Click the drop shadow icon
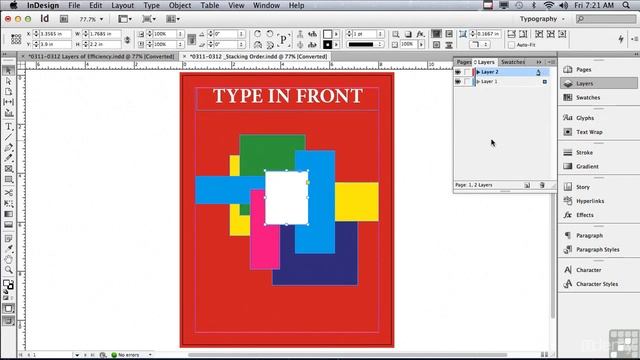The width and height of the screenshot is (640, 360). [408, 34]
